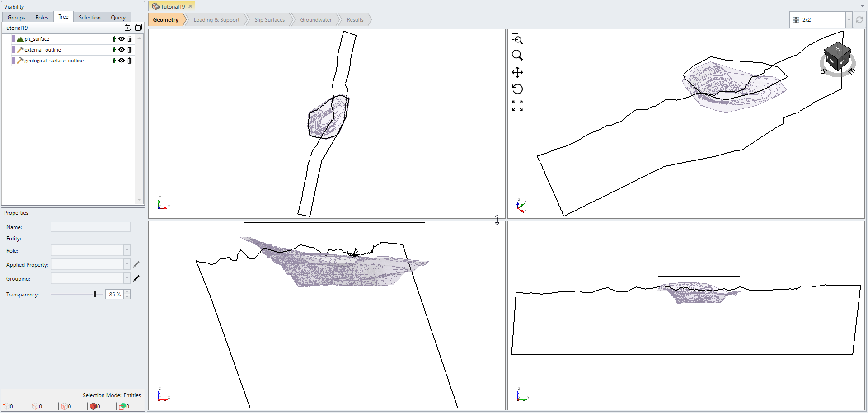Select geological_surface_outline in the tree
The image size is (868, 413).
click(x=54, y=61)
